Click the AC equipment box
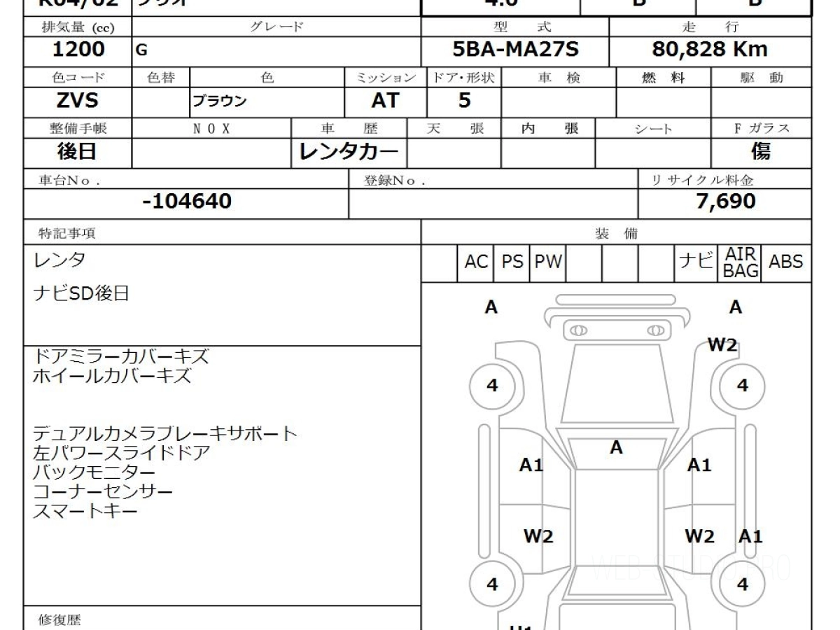Screen dimensions: 840x630 click(x=476, y=262)
